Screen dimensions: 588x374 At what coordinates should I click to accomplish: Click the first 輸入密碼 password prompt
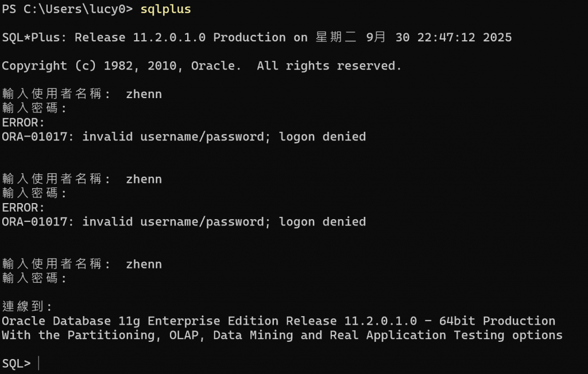point(34,108)
